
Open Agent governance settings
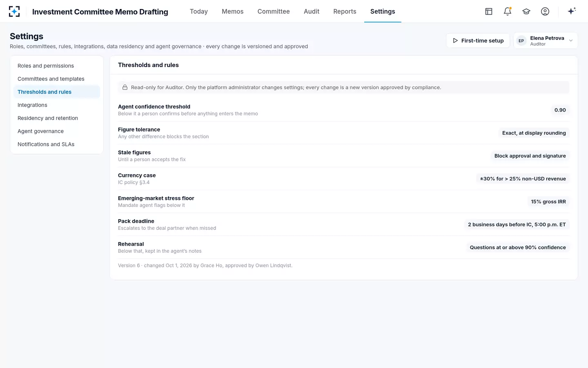pos(57,131)
